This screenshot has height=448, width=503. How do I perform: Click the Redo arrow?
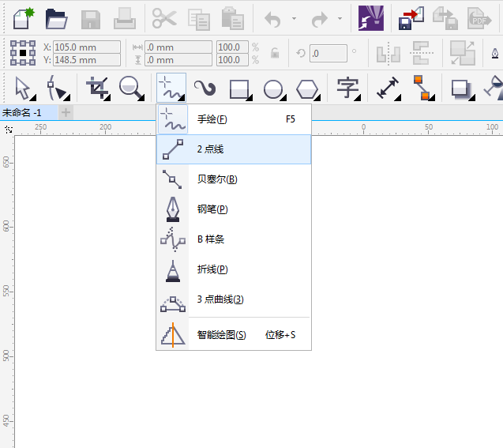pyautogui.click(x=319, y=19)
